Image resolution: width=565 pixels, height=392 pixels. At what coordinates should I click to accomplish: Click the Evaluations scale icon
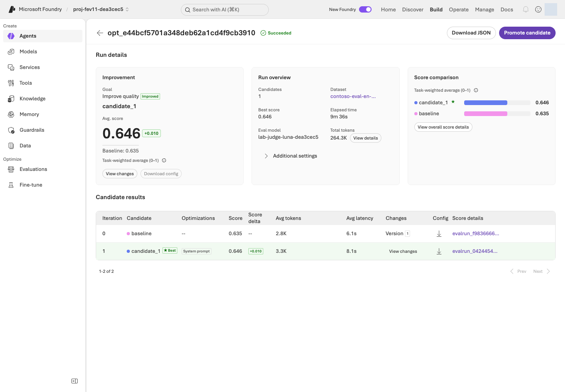[11, 169]
